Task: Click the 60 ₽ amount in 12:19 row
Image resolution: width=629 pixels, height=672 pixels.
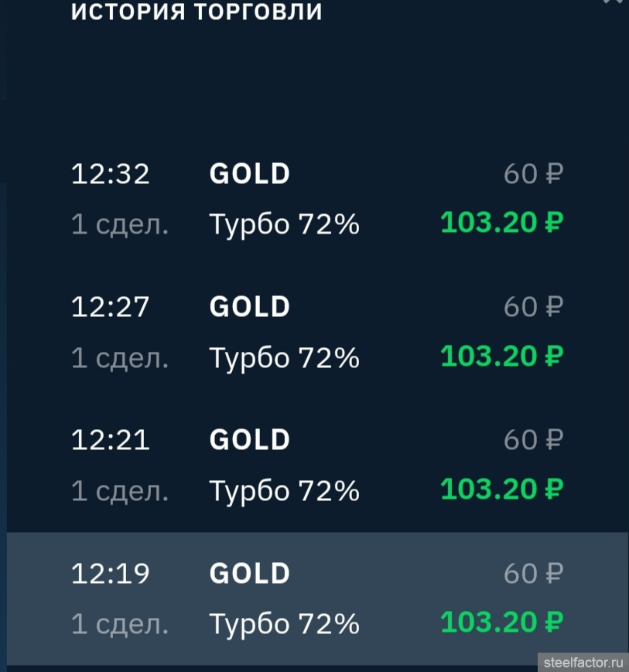Action: (x=532, y=573)
